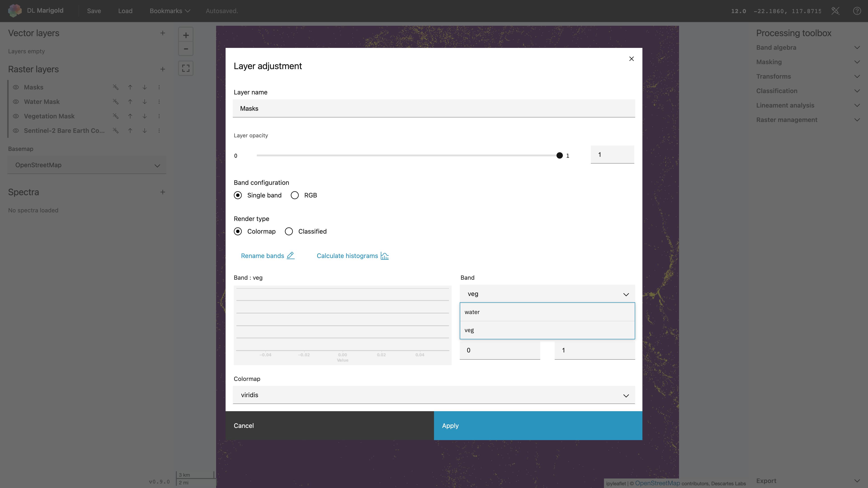Click the Water Mask layer adjustment icon
Viewport: 868px width, 488px height.
click(x=116, y=102)
